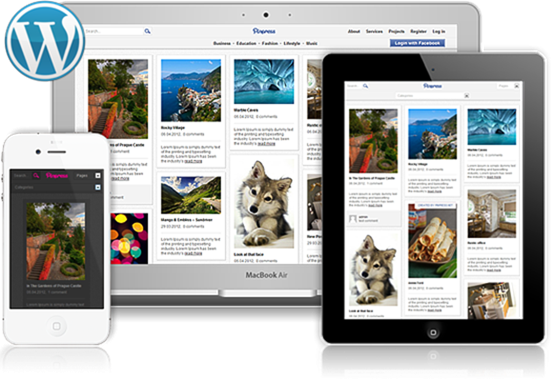This screenshot has width=553, height=380.
Task: Tap the pink search icon on the iPhone
Action: click(36, 175)
